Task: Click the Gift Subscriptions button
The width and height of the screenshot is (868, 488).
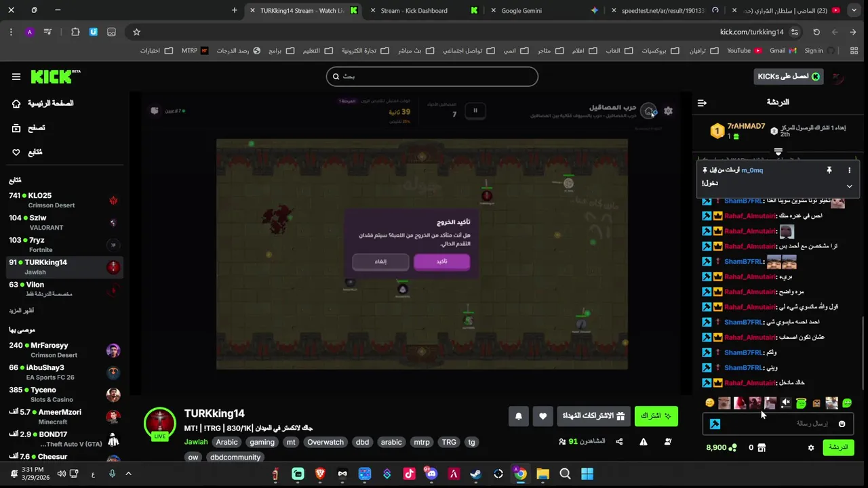Action: tap(593, 416)
